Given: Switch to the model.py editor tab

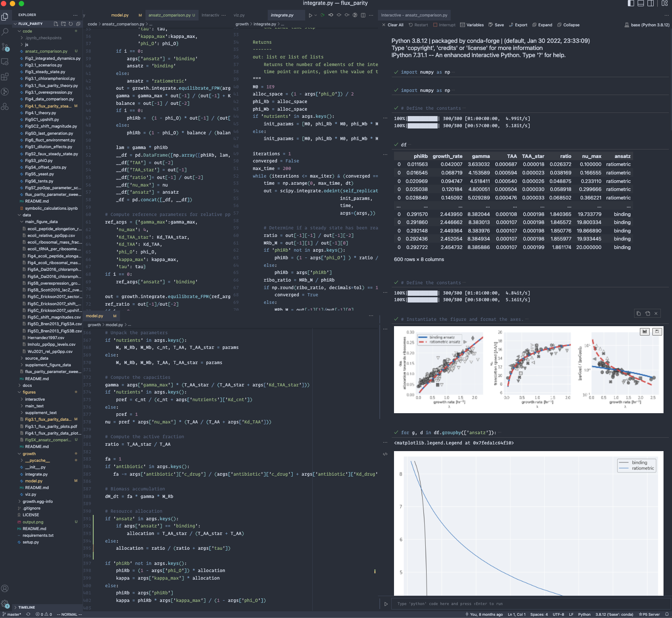Looking at the screenshot, I should click(x=120, y=15).
